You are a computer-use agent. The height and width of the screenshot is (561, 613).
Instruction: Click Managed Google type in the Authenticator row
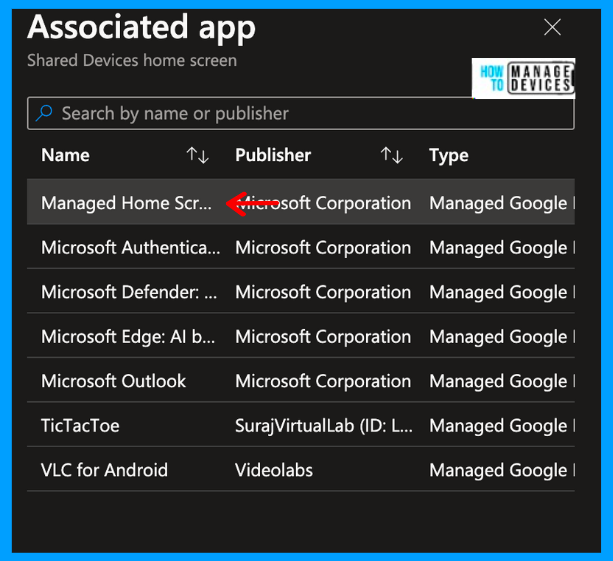click(502, 248)
